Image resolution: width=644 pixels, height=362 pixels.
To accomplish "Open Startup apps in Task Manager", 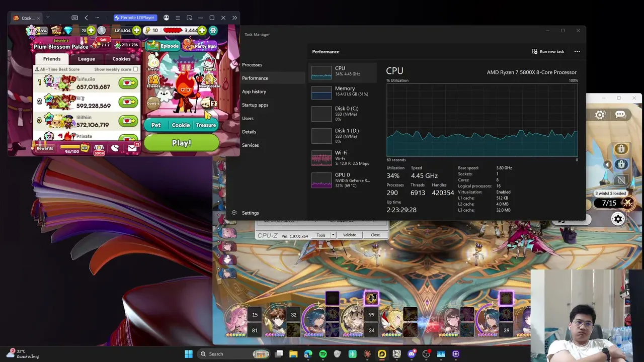I will coord(255,105).
